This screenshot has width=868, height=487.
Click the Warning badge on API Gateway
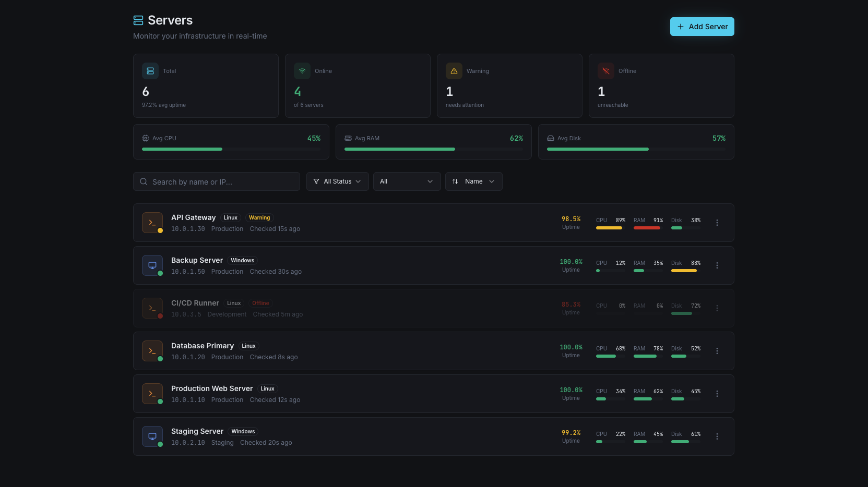[x=259, y=218]
